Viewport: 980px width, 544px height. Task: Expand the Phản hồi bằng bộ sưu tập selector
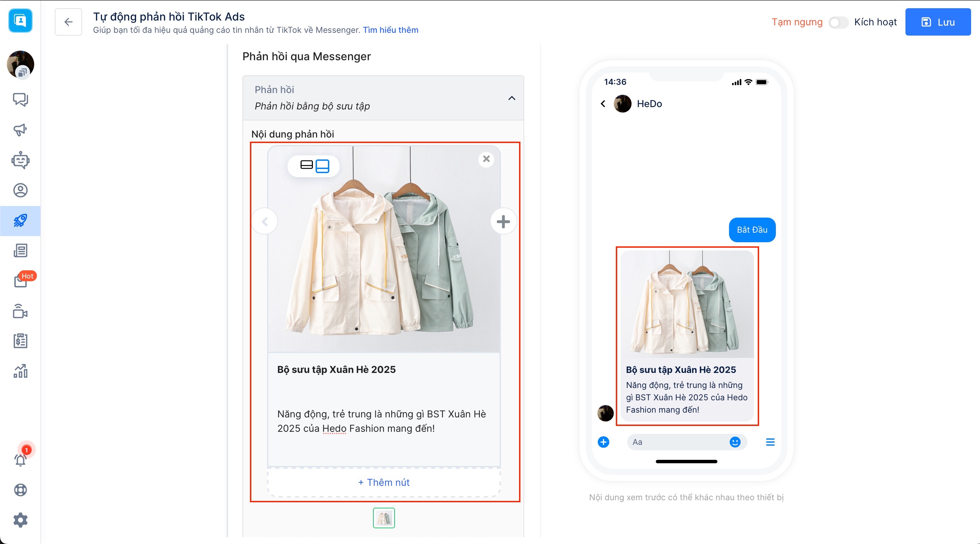(312, 106)
